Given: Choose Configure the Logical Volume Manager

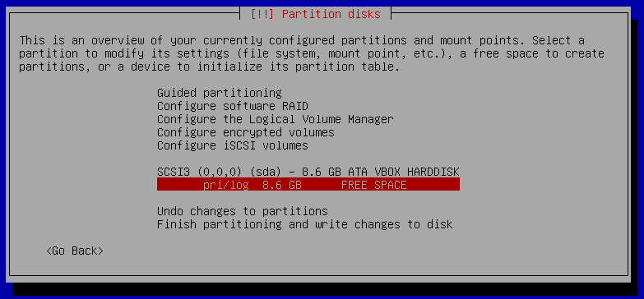Looking at the screenshot, I should 276,119.
